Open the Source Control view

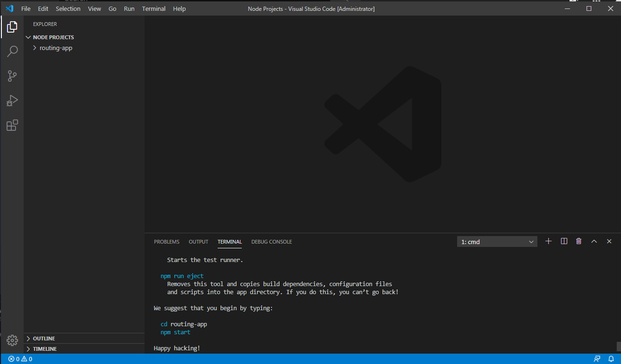pos(12,76)
